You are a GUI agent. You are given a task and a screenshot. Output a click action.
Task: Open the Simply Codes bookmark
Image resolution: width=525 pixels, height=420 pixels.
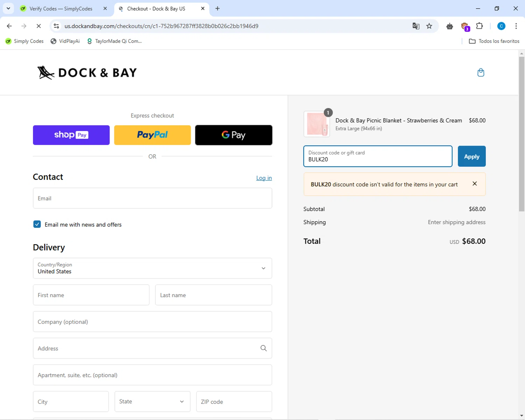pyautogui.click(x=24, y=41)
